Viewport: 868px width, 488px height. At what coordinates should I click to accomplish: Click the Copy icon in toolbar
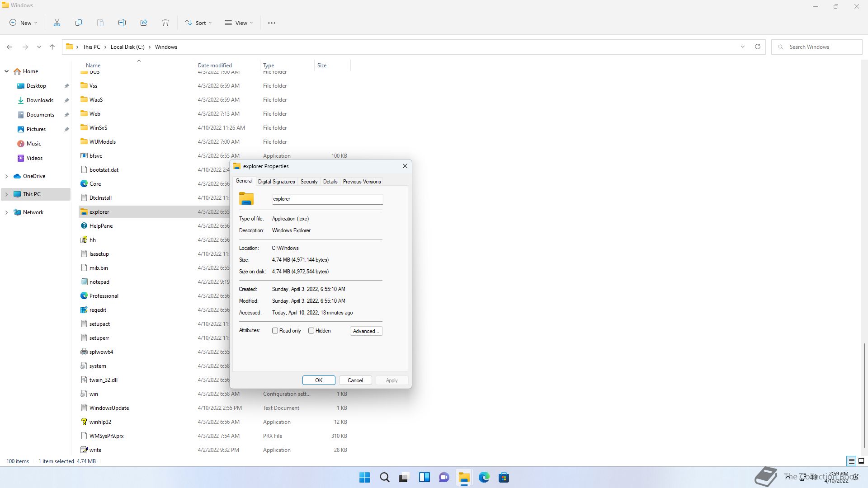point(79,23)
